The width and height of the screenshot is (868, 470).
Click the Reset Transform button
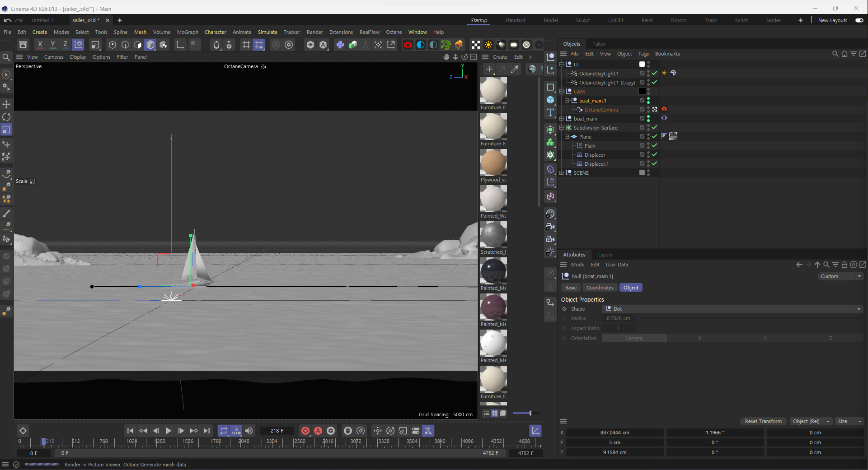pos(763,421)
